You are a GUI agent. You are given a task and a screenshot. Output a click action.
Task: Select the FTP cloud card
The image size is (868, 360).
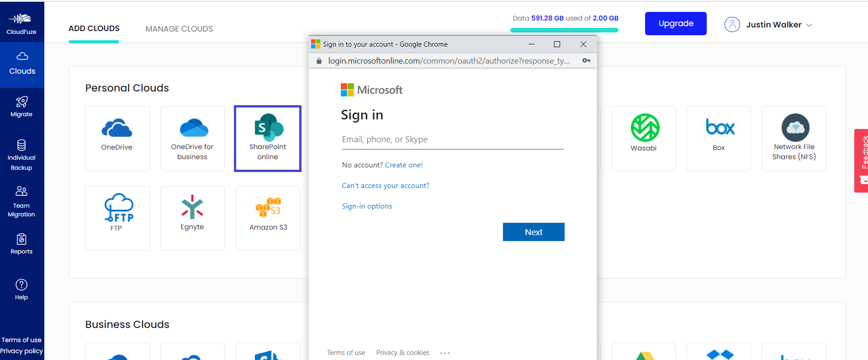click(x=117, y=218)
